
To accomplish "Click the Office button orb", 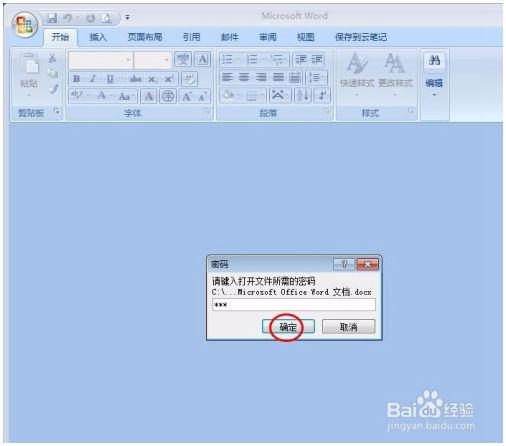I will coord(25,25).
